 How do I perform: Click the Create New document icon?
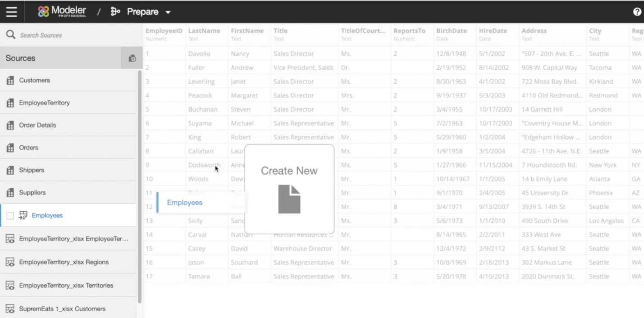click(289, 199)
